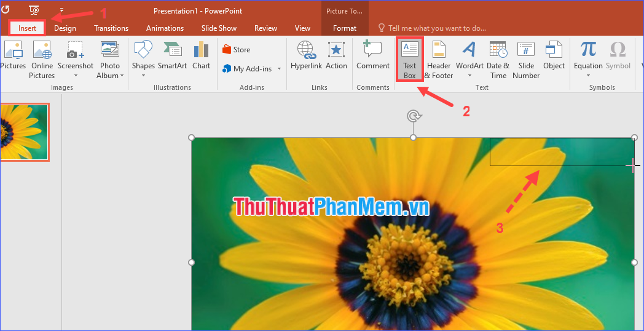Viewport: 644px width, 331px height.
Task: Click the Screenshot camera icon
Action: (x=75, y=50)
